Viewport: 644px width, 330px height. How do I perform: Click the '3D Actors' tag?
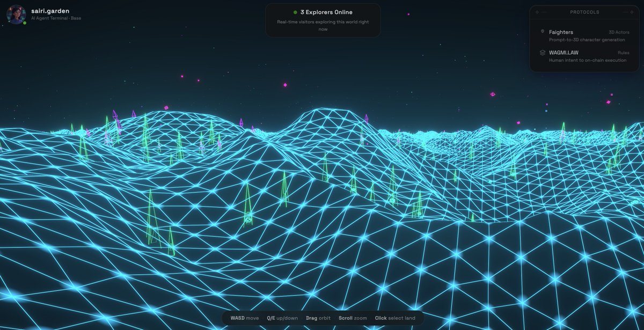pyautogui.click(x=619, y=32)
